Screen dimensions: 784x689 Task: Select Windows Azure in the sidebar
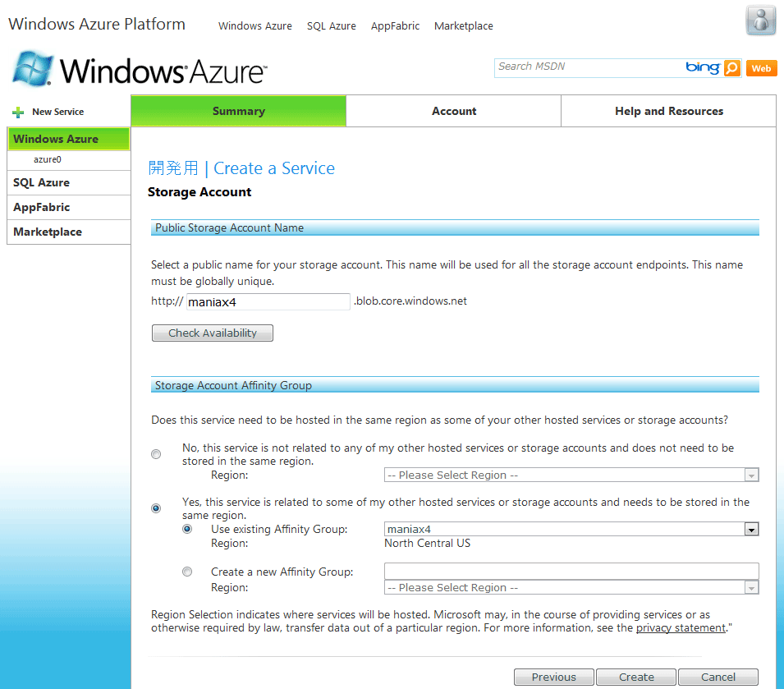click(68, 139)
